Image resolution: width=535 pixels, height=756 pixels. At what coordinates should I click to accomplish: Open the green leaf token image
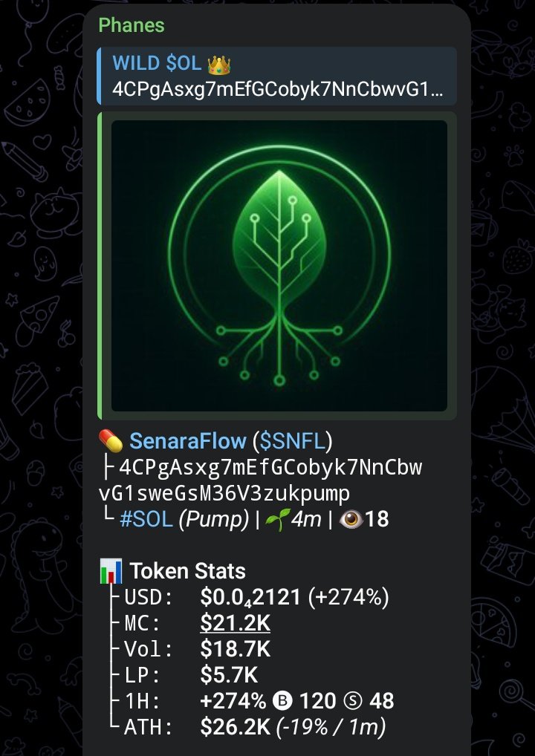click(x=279, y=266)
